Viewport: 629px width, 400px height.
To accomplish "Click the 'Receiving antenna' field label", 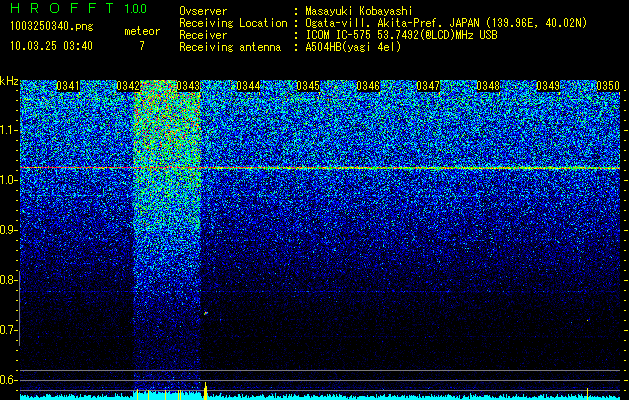I will click(x=230, y=47).
